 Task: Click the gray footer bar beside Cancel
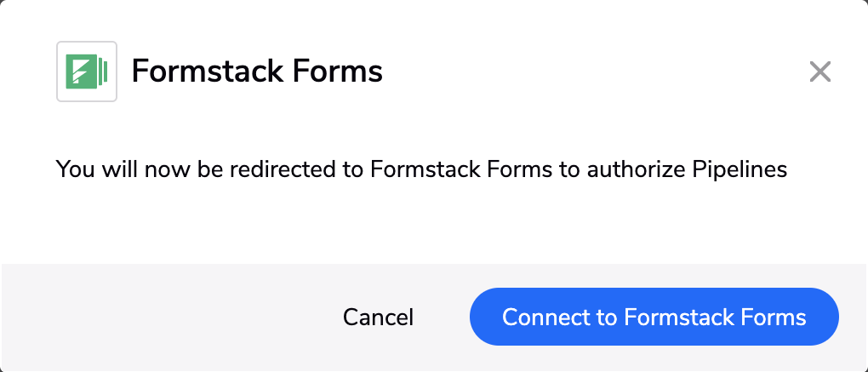tap(166, 318)
